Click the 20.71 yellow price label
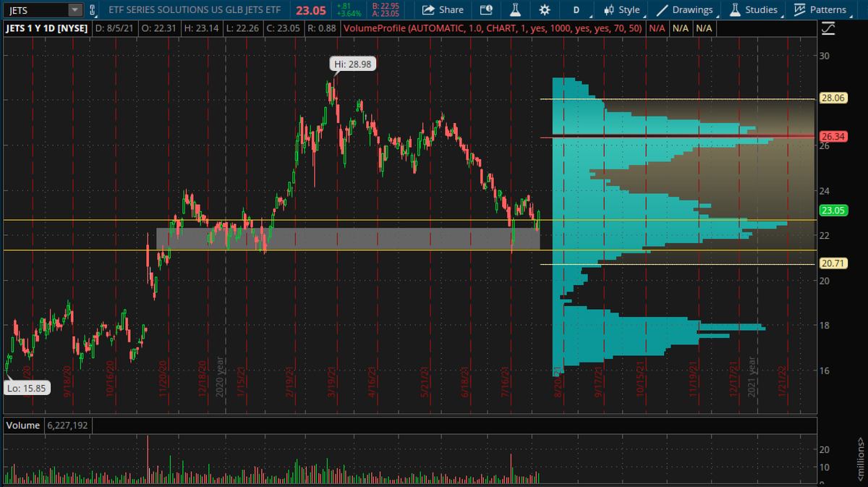 833,263
